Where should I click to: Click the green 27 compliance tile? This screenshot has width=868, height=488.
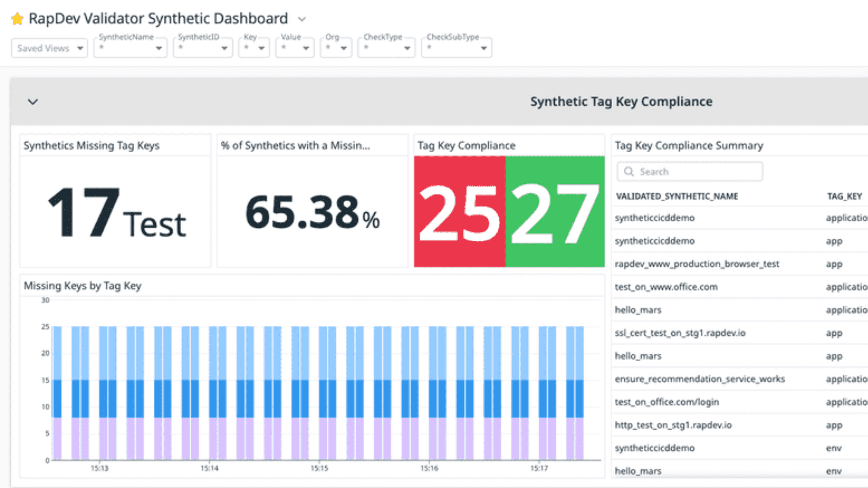point(555,211)
